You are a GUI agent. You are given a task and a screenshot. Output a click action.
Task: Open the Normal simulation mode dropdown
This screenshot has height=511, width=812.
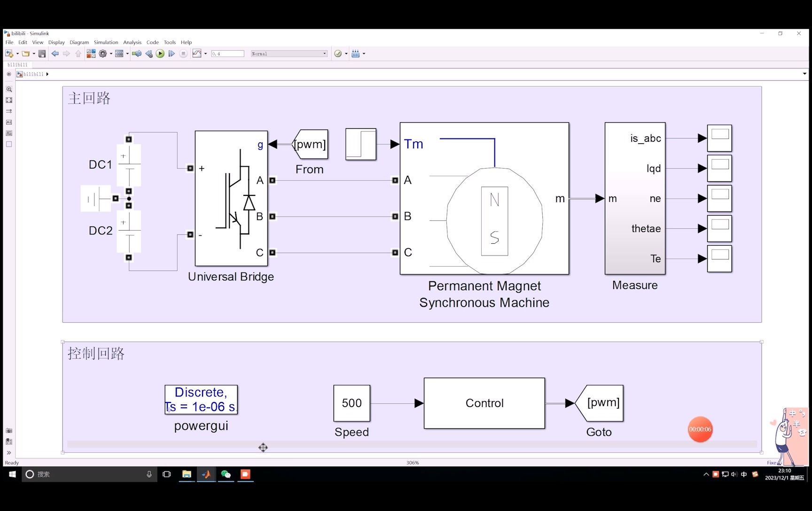pyautogui.click(x=289, y=54)
